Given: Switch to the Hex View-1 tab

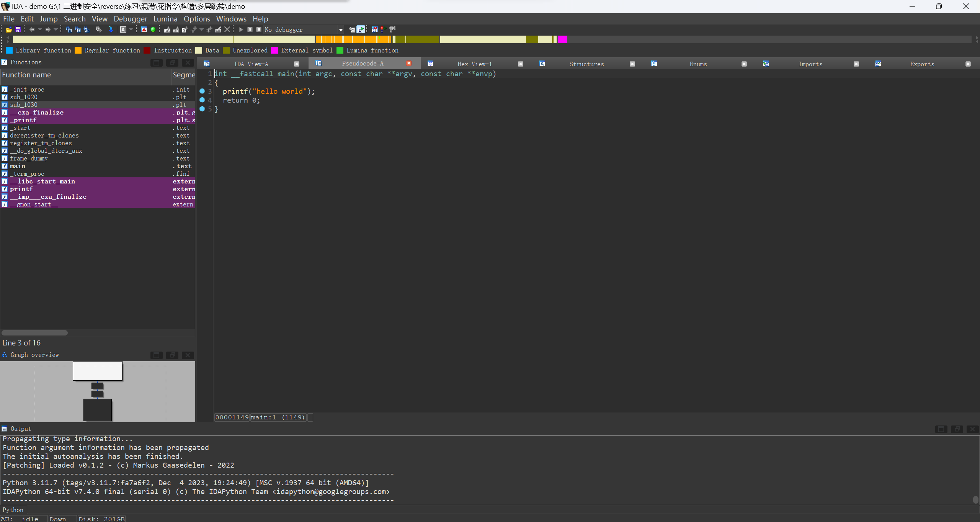Looking at the screenshot, I should (474, 64).
